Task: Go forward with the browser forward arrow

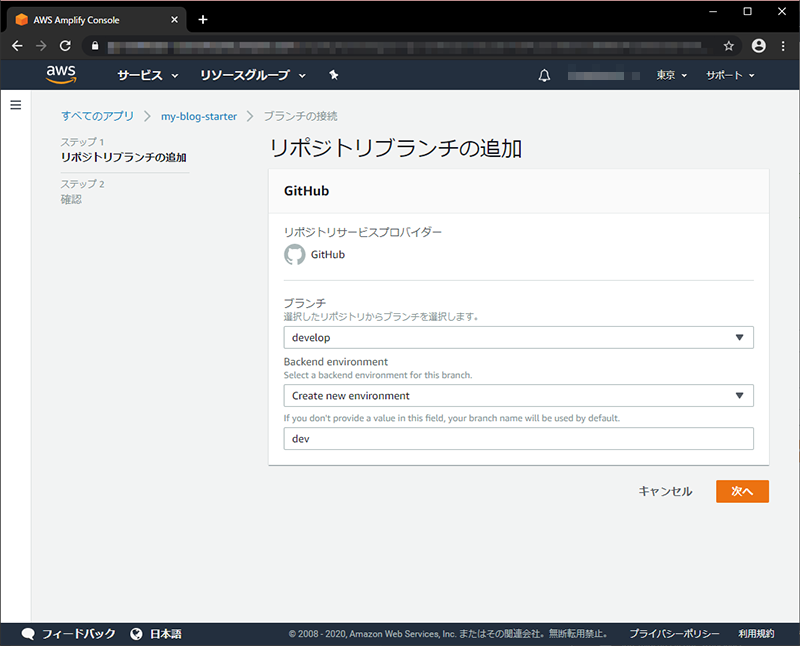Action: click(41, 46)
